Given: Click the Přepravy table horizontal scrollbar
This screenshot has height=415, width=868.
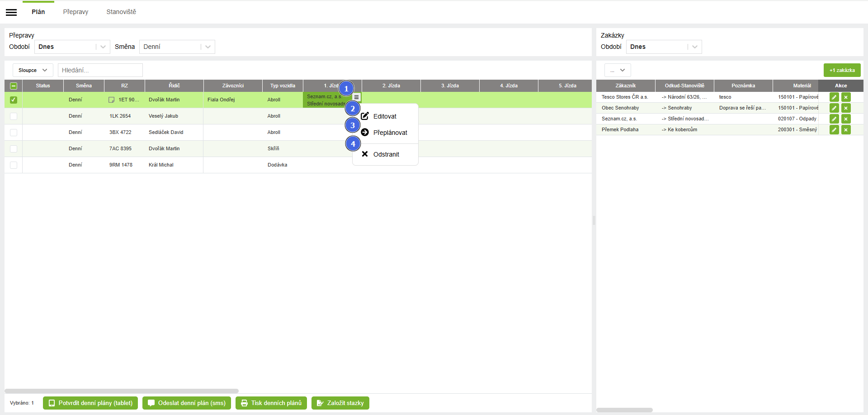Looking at the screenshot, I should 122,391.
